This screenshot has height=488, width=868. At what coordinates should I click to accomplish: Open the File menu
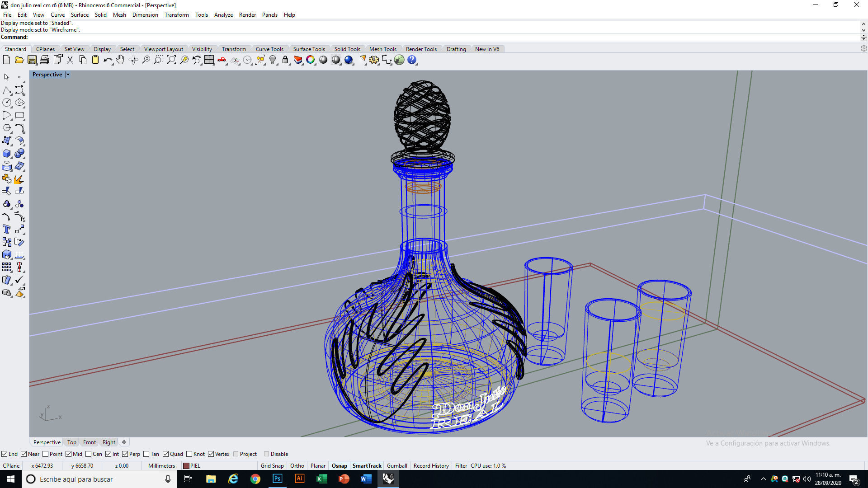pyautogui.click(x=7, y=15)
